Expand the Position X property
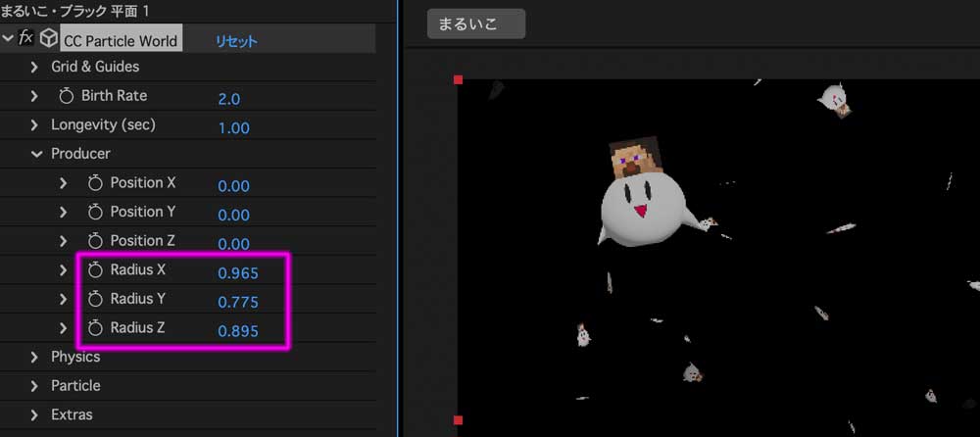Screen dimensions: 980x437 tap(63, 183)
